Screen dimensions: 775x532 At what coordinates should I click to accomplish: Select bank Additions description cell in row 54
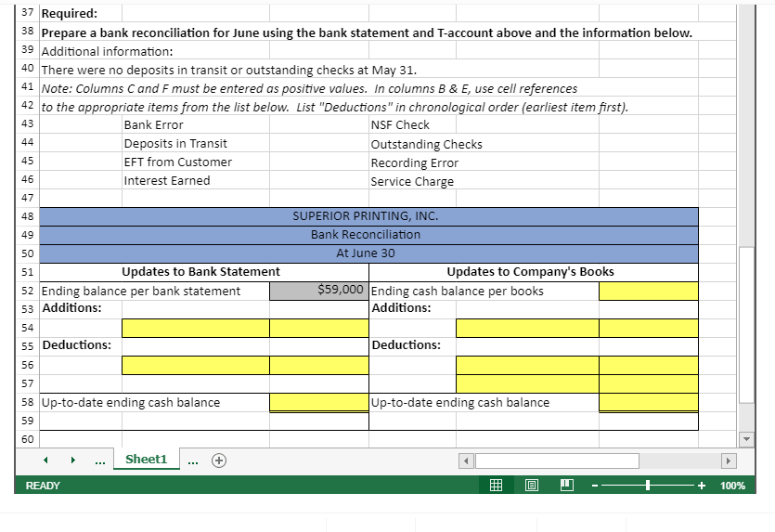pos(196,328)
